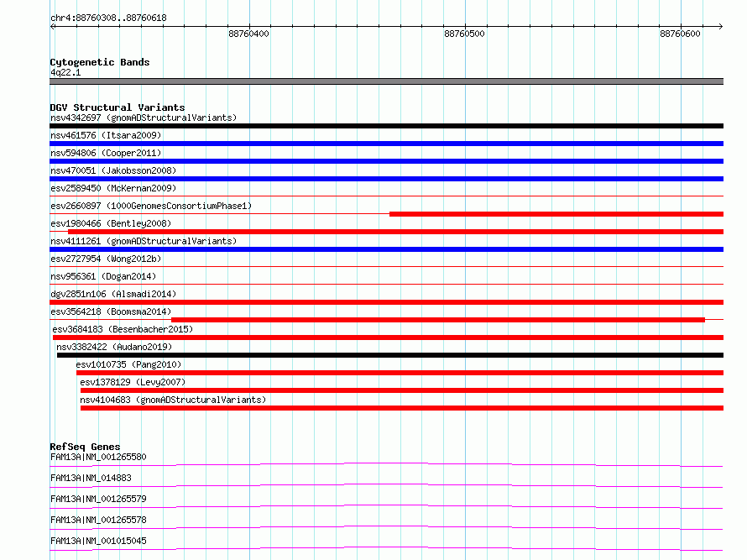Open variant esv3564218 (Boomsma2014)
747x560 pixels.
coord(111,311)
